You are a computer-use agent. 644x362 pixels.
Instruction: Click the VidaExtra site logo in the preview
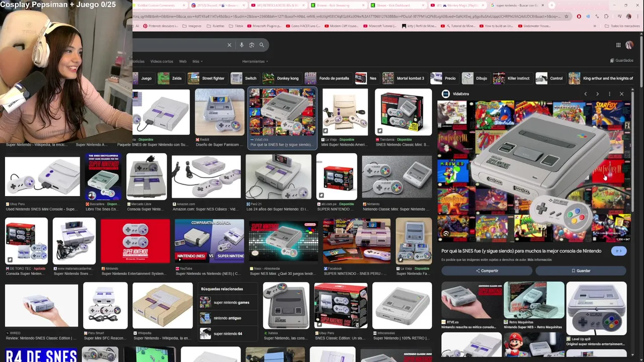(445, 94)
